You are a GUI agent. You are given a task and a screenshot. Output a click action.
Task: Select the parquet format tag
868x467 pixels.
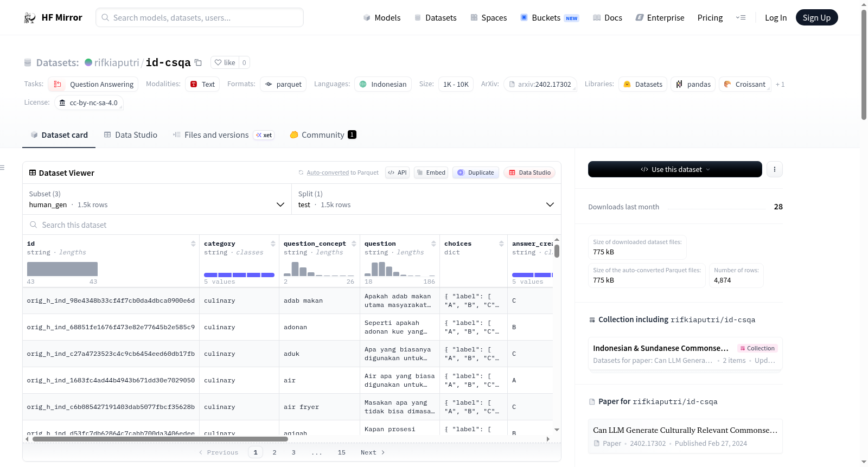coord(283,84)
